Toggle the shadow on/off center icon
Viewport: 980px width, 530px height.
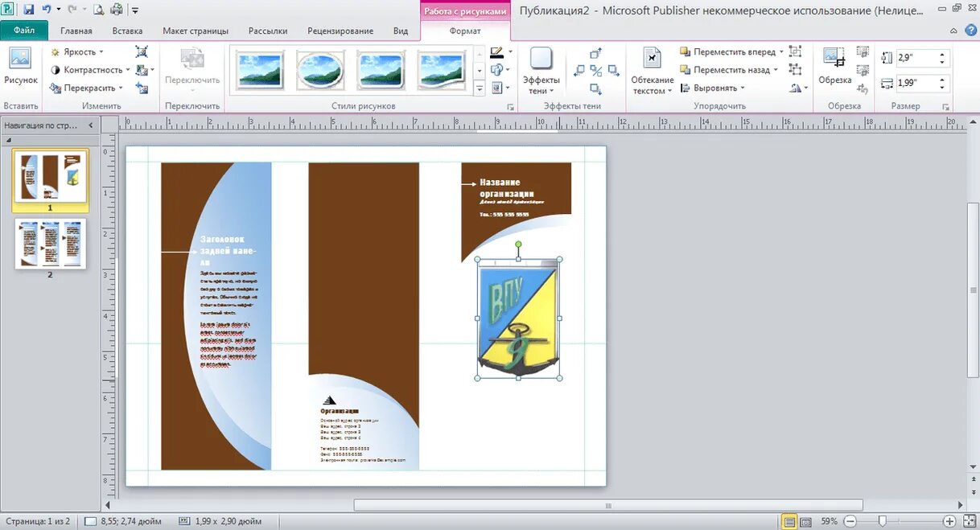point(596,70)
